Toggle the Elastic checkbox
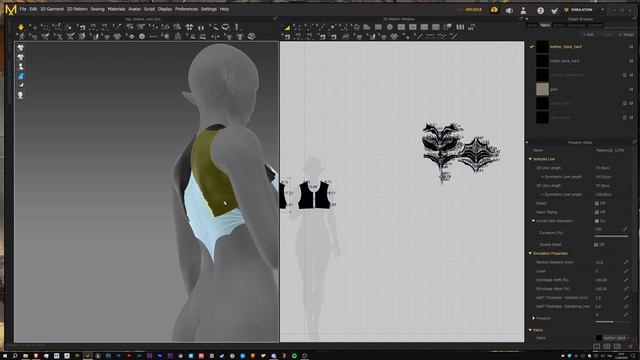The image size is (640, 360). (x=596, y=203)
